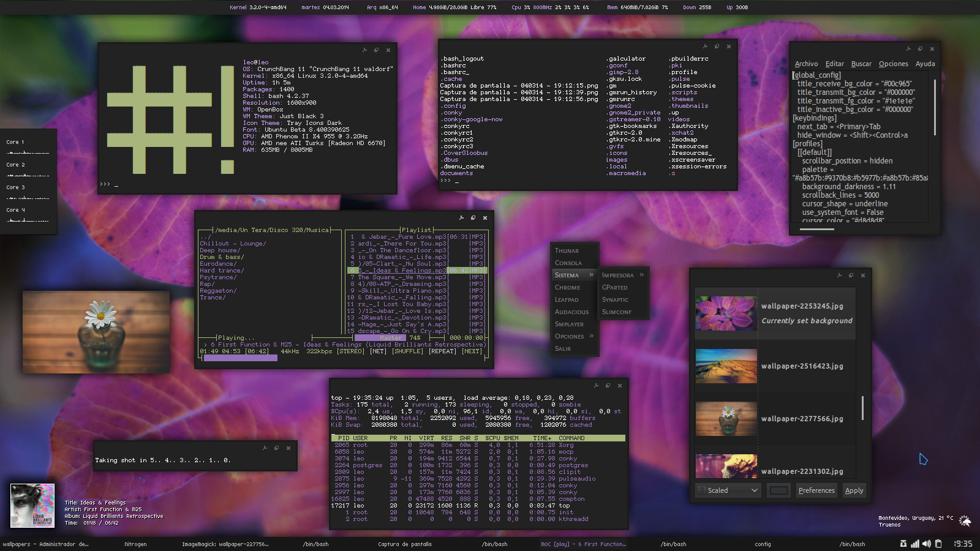This screenshot has width=980, height=551.
Task: Select wallpaper-2277566.jpg daisy thumbnail
Action: 726,419
